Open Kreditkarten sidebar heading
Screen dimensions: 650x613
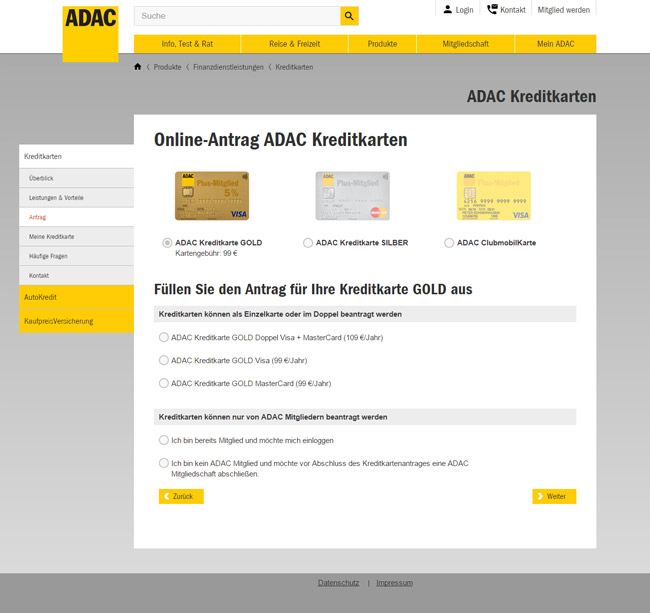(x=76, y=156)
